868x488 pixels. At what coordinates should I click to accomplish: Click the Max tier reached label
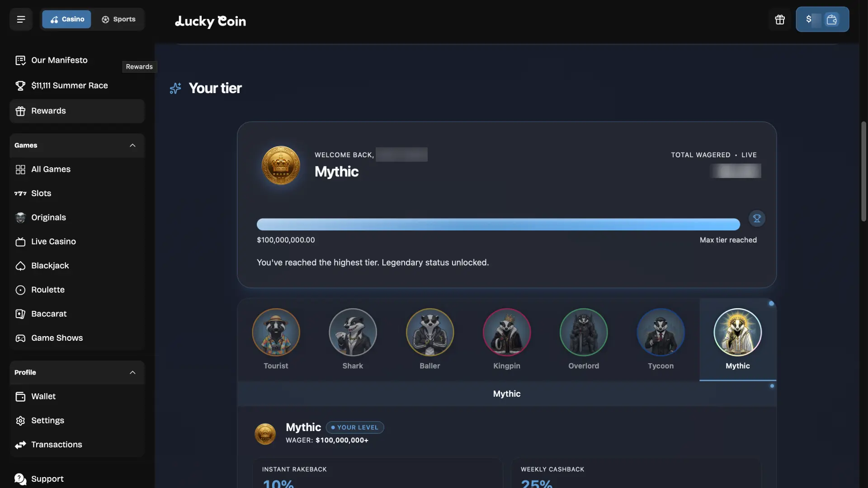728,240
